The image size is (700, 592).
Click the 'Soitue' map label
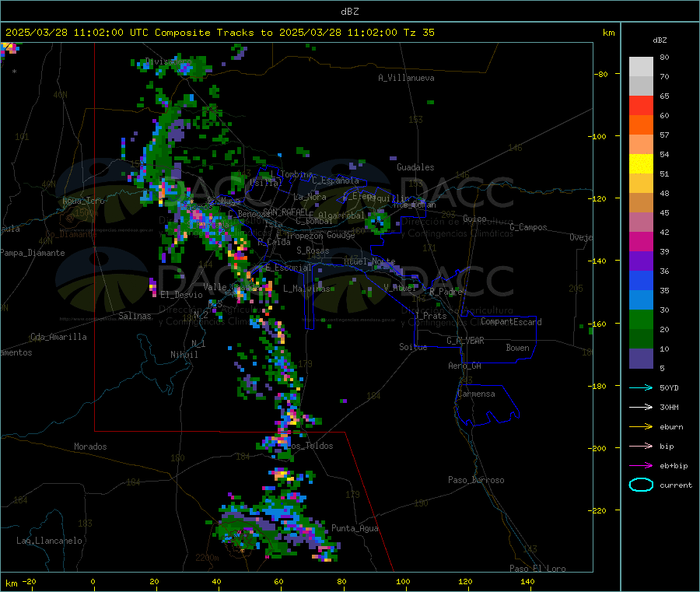[x=413, y=347]
